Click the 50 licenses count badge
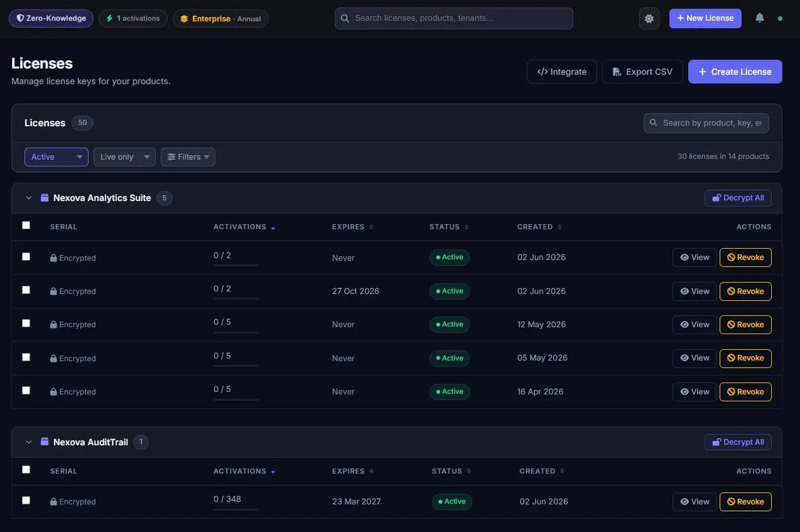Image resolution: width=800 pixels, height=532 pixels. point(82,123)
